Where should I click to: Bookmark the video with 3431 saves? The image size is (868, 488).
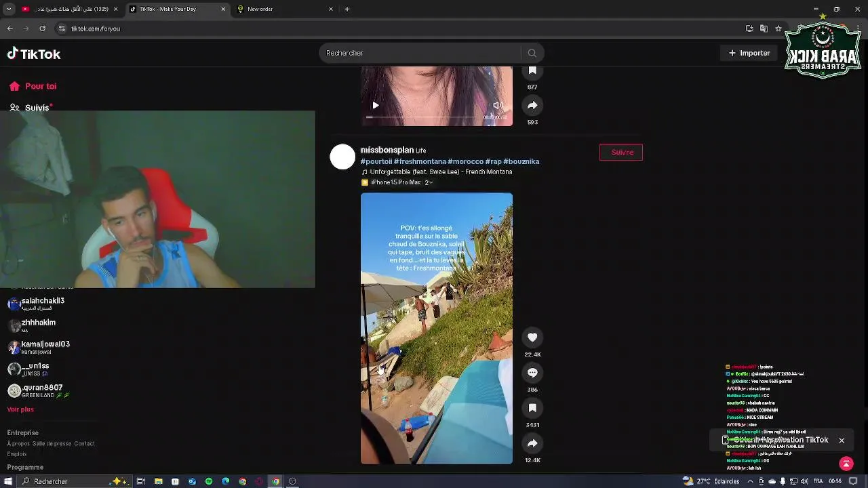[x=532, y=408]
